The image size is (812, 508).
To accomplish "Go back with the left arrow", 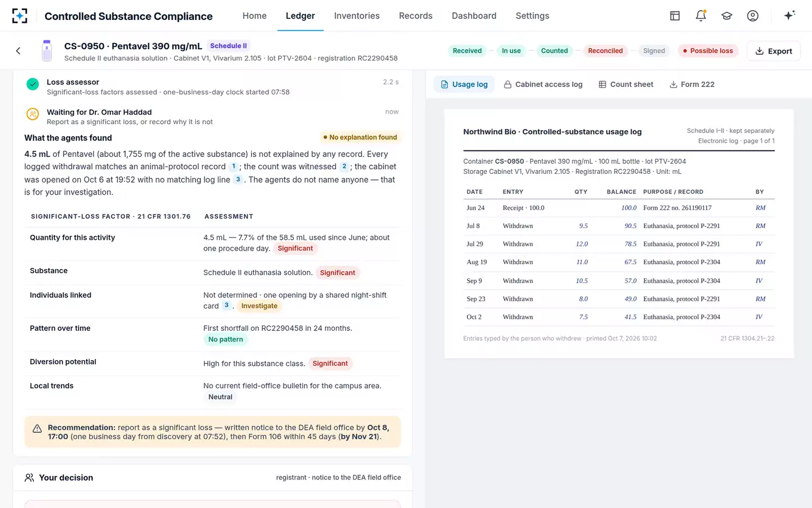I will tap(18, 51).
